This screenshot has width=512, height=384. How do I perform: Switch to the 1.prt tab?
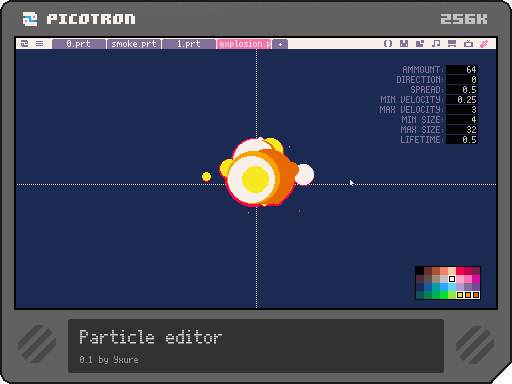pyautogui.click(x=189, y=44)
